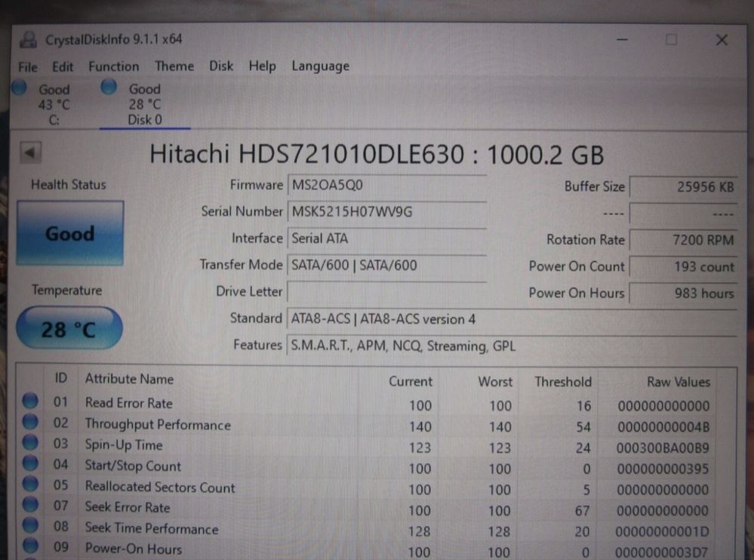754x560 pixels.
Task: Open the Function menu
Action: coord(113,66)
